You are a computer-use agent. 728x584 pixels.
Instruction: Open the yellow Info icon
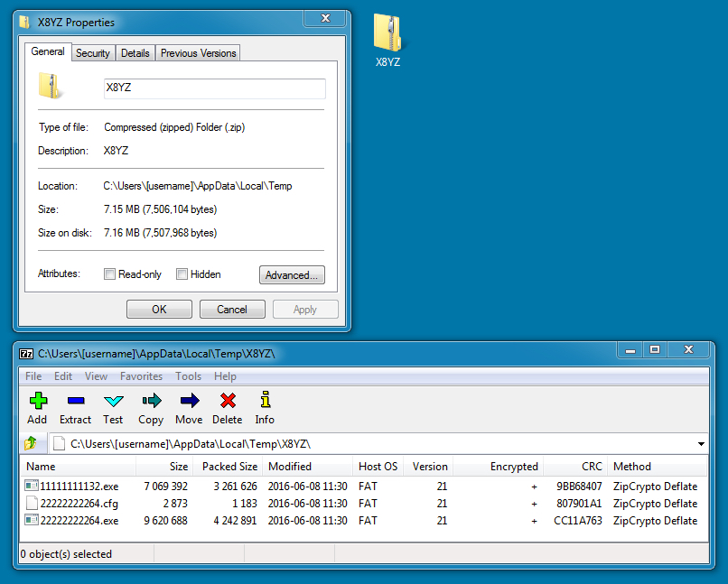[265, 400]
